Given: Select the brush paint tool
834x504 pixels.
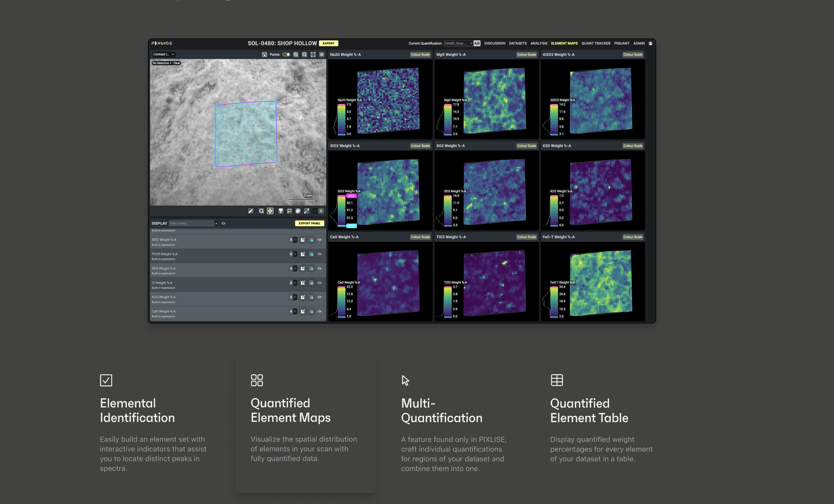Looking at the screenshot, I should click(x=281, y=211).
